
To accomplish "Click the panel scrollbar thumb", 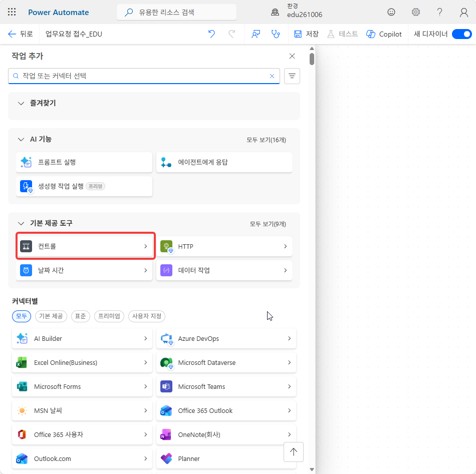I will pyautogui.click(x=312, y=59).
